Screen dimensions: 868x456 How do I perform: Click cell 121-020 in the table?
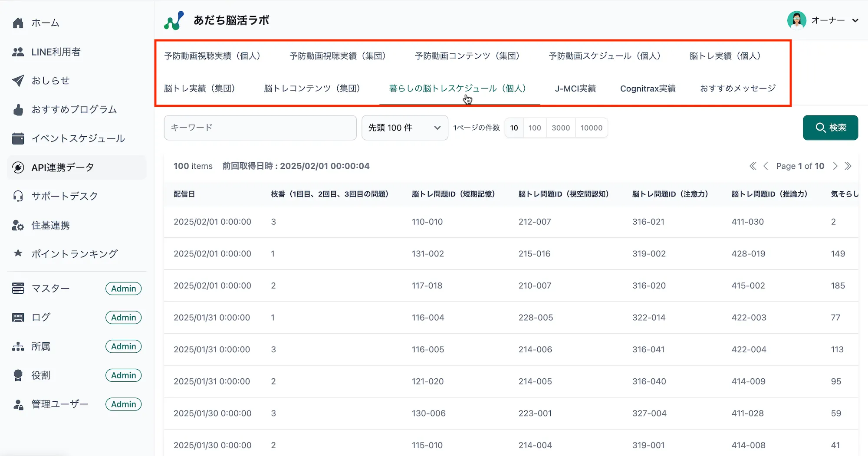427,381
